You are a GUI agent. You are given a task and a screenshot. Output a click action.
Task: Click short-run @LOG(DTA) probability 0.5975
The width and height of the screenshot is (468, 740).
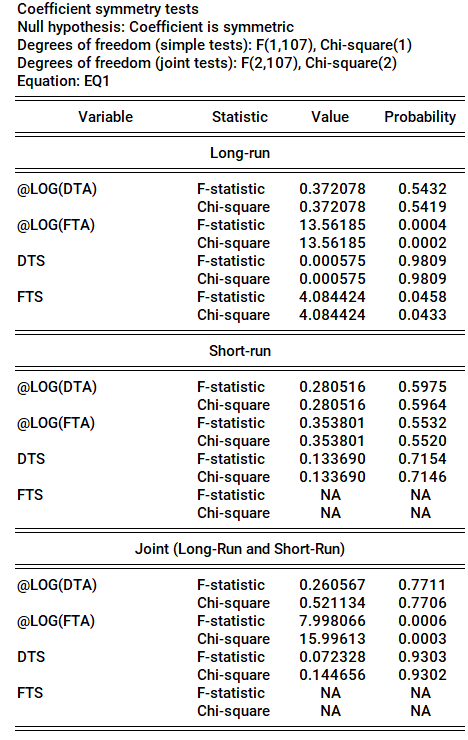[x=422, y=387]
